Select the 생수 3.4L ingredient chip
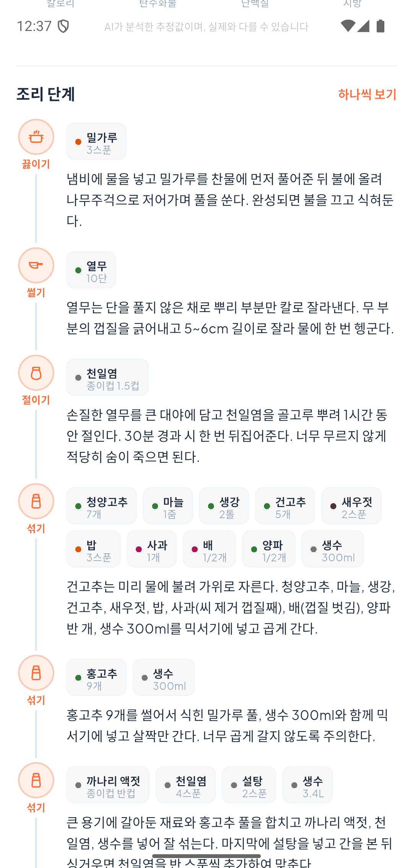Screen dimensions: 413x868 [307, 784]
